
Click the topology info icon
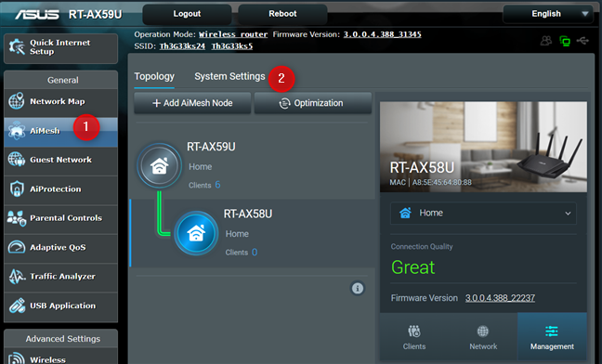coord(358,288)
